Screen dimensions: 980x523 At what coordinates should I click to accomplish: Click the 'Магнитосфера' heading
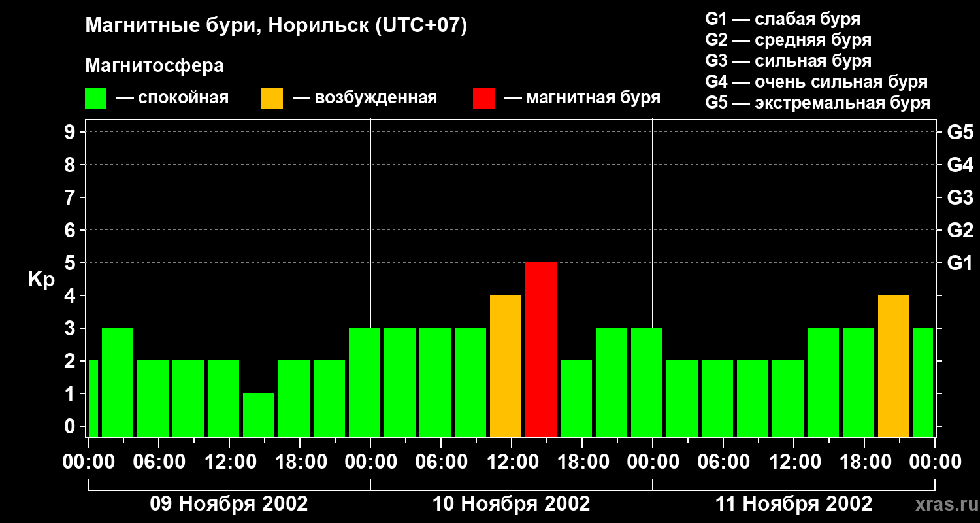(x=154, y=66)
